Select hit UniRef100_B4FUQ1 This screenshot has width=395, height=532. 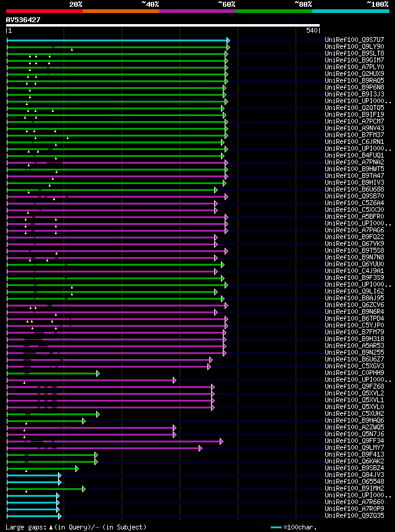point(355,155)
